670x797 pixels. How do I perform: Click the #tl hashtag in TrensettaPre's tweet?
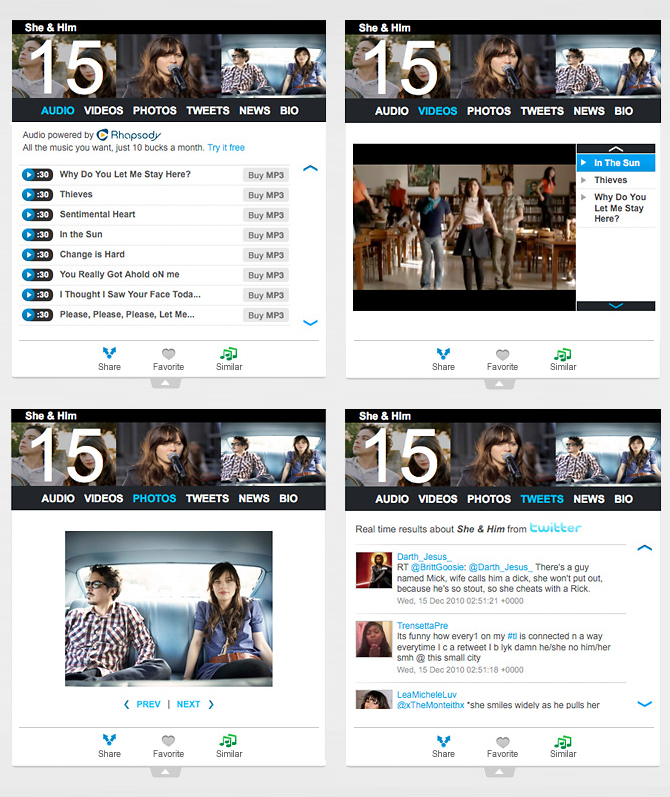tap(512, 636)
